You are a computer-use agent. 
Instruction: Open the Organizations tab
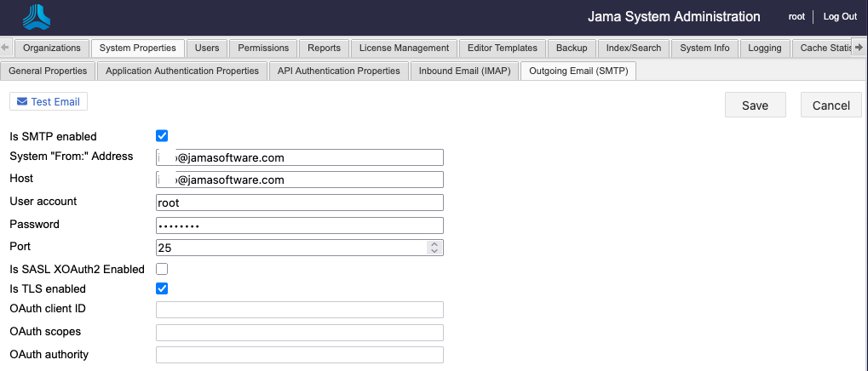(x=52, y=49)
